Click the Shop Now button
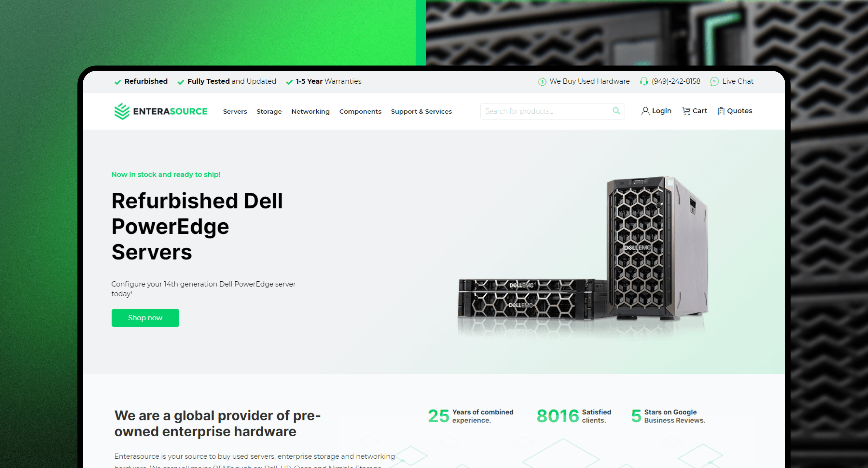The width and height of the screenshot is (868, 468). (x=145, y=317)
